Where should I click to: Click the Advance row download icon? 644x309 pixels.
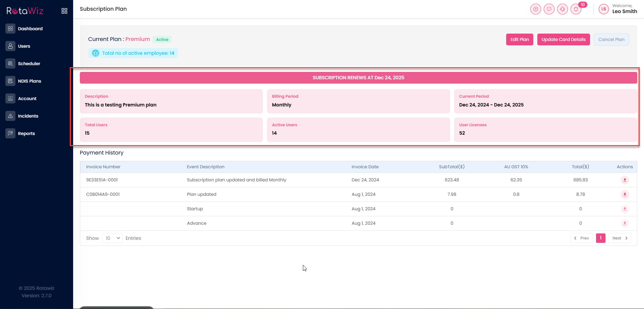point(625,223)
